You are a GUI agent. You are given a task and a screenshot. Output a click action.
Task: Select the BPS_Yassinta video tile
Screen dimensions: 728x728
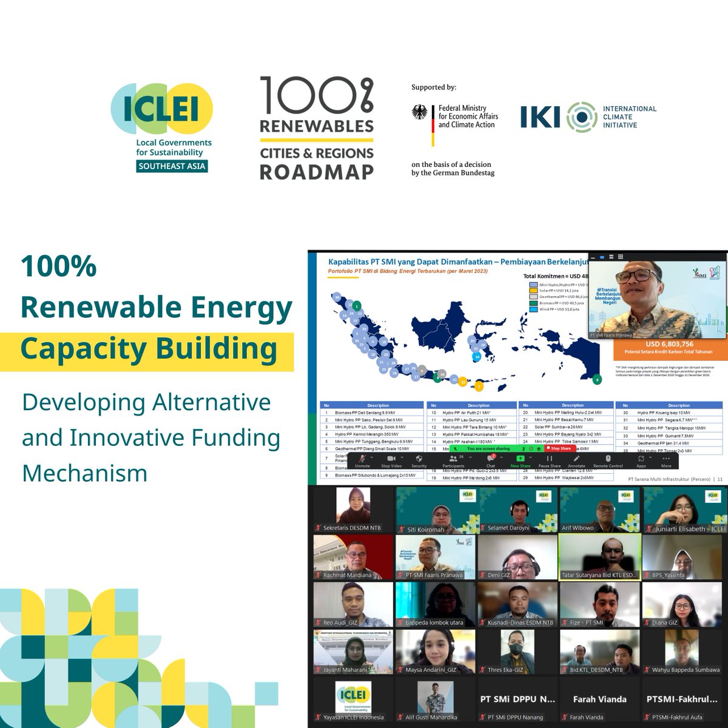pyautogui.click(x=682, y=557)
